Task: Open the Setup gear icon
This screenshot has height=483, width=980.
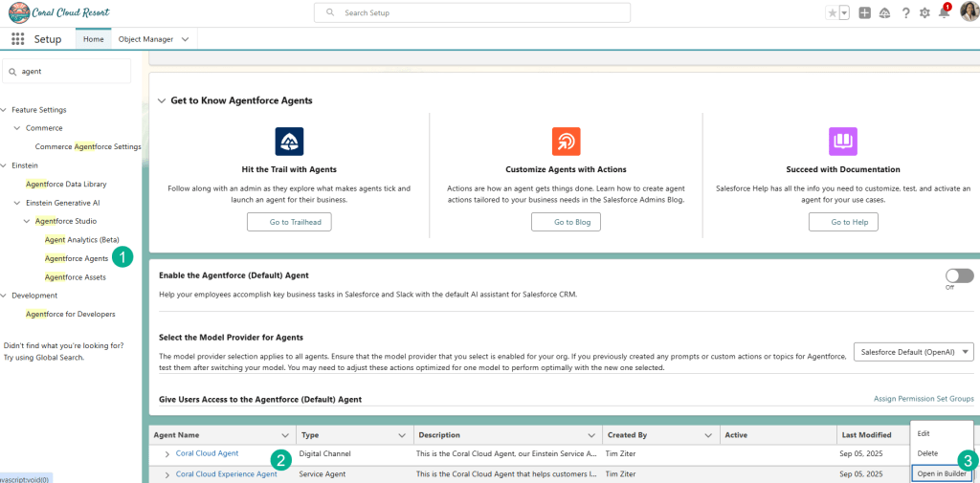Action: point(924,13)
